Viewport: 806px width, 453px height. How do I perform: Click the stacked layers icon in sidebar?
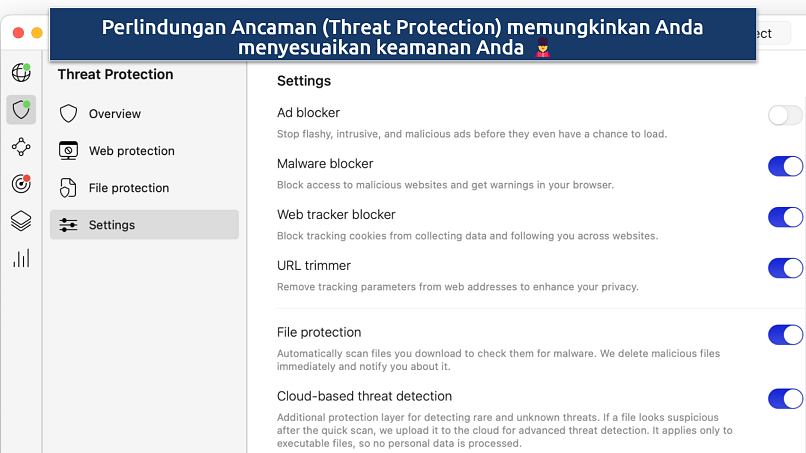20,221
